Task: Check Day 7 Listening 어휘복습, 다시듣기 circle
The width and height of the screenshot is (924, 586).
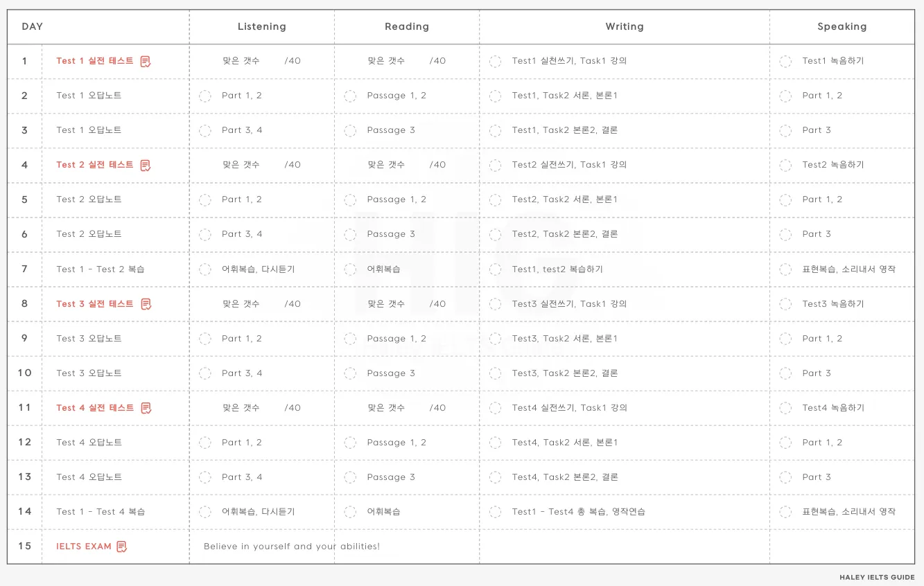Action: click(205, 269)
